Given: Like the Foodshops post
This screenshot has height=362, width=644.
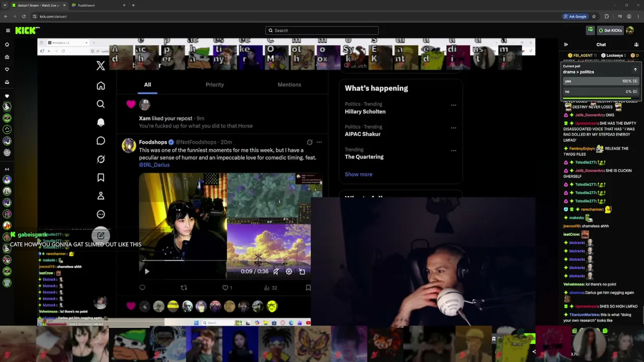Looking at the screenshot, I should (225, 288).
